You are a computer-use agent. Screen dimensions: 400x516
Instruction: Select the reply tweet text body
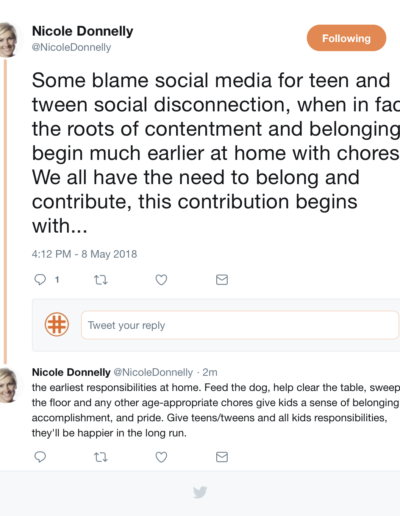tap(216, 410)
